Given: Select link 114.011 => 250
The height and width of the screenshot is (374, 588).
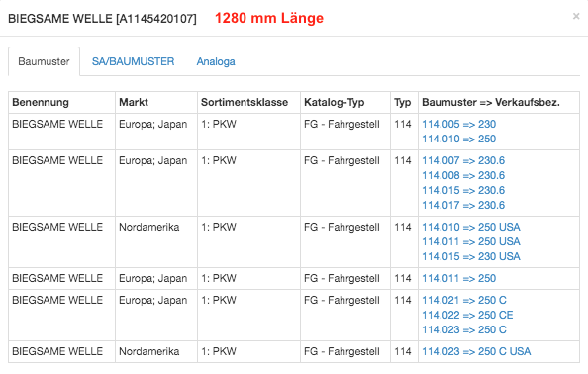Looking at the screenshot, I should pos(458,278).
